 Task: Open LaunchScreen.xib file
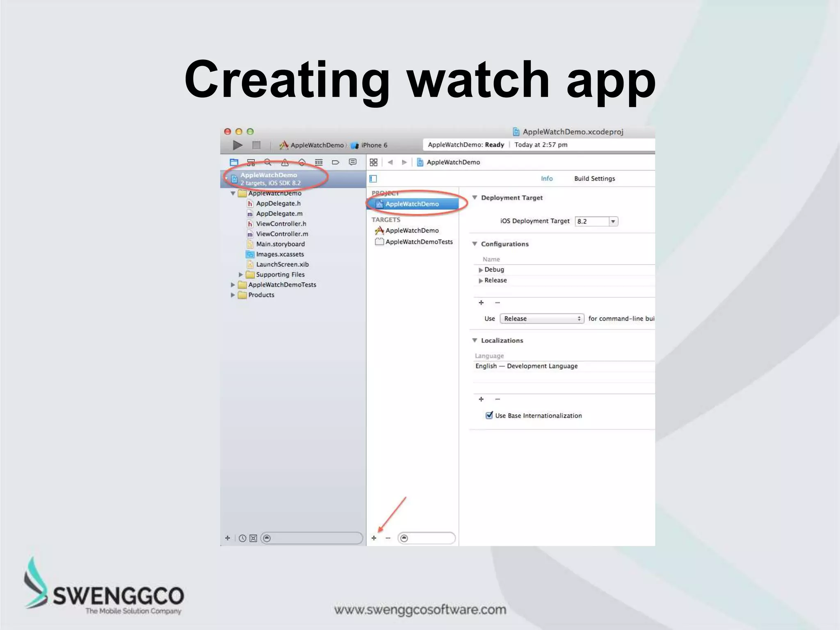278,265
